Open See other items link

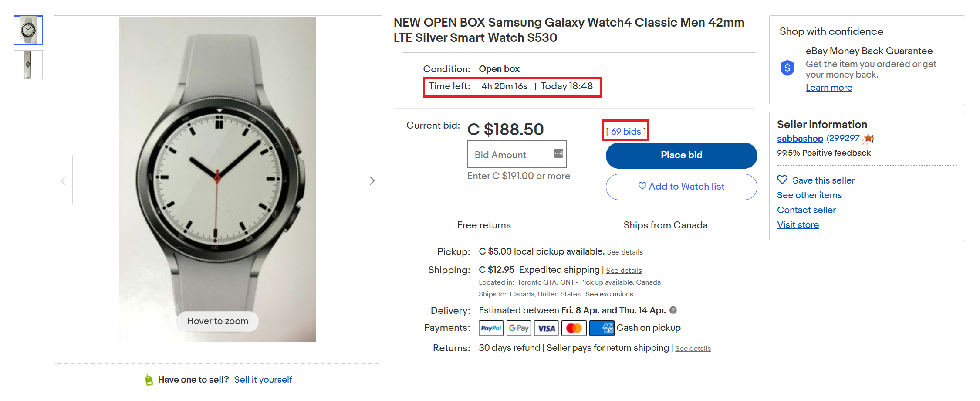coord(809,195)
